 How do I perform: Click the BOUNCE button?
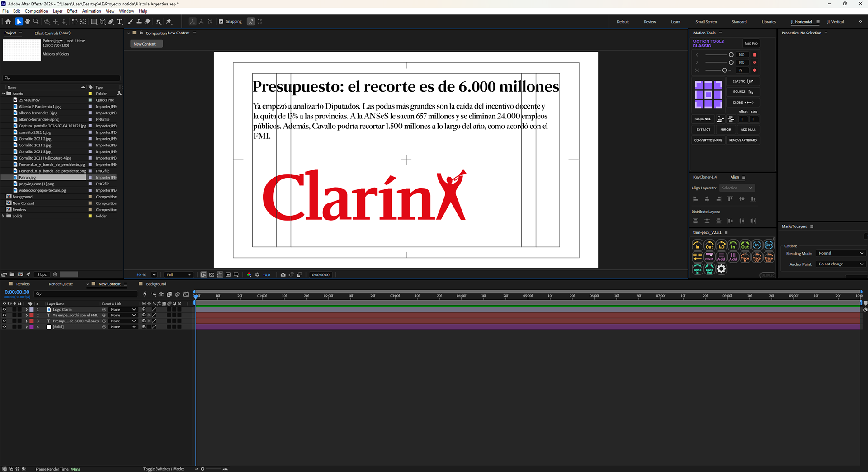[x=743, y=92]
